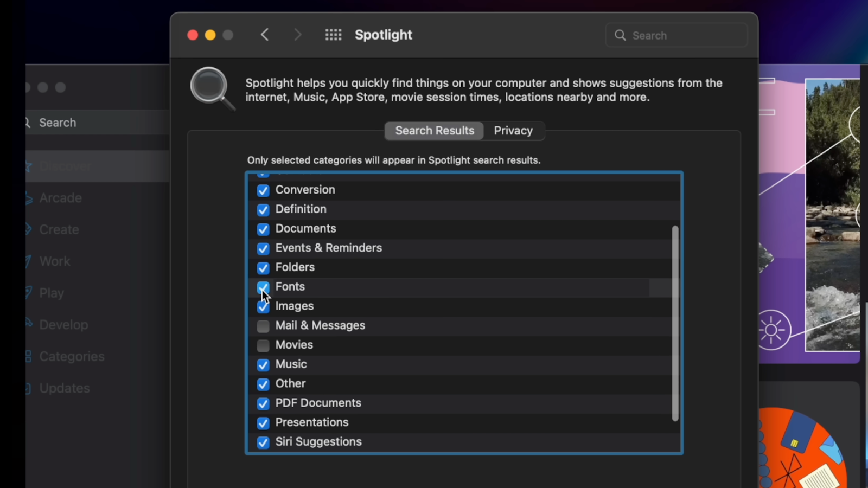Screen dimensions: 868x488
Task: Uncheck the PDF Documents checkbox
Action: [x=263, y=403]
